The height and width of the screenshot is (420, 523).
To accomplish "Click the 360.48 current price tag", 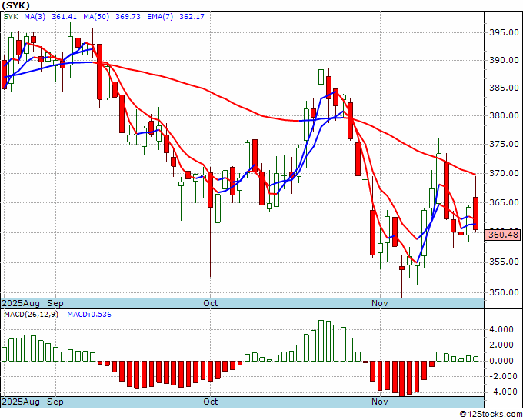I will [x=504, y=235].
